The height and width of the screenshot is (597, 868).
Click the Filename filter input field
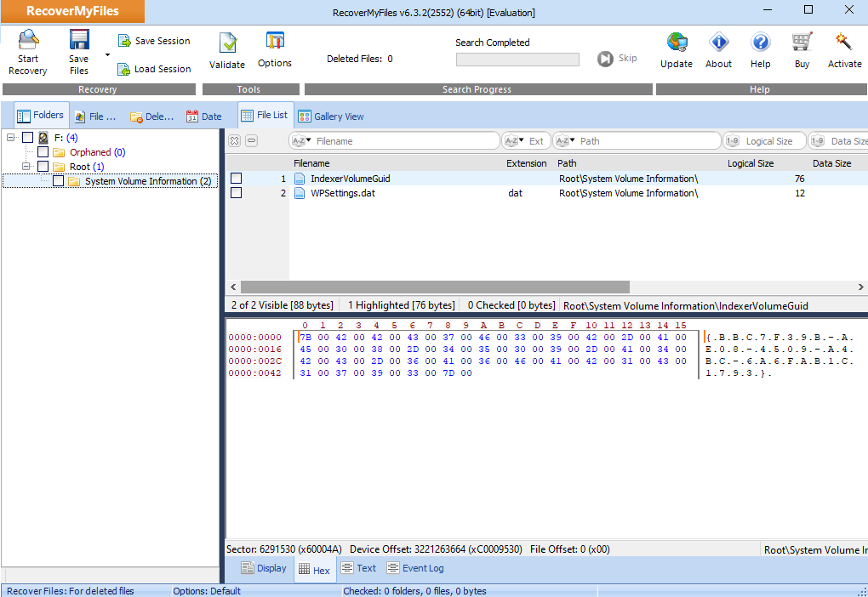tap(394, 141)
